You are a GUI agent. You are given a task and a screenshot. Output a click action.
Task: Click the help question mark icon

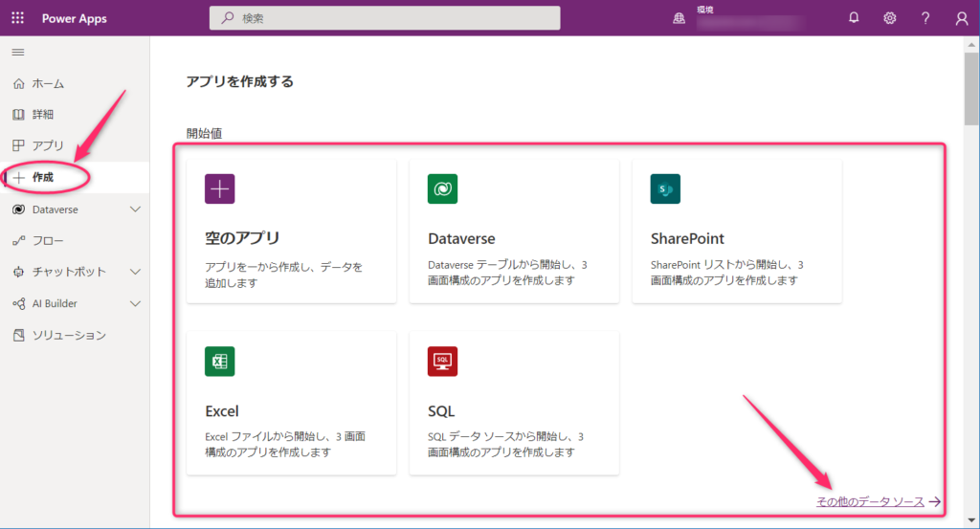[925, 18]
